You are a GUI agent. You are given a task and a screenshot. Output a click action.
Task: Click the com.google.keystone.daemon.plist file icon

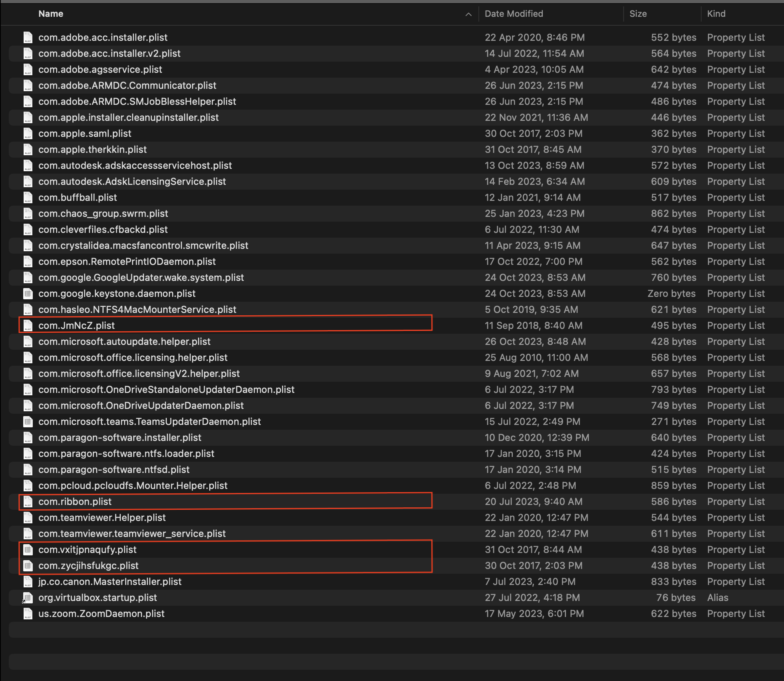[x=28, y=293]
